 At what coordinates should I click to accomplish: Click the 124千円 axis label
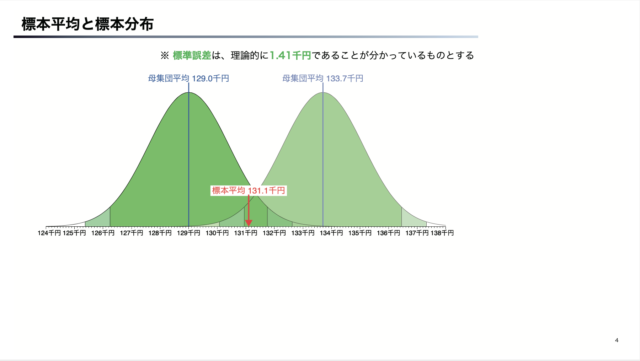[49, 233]
